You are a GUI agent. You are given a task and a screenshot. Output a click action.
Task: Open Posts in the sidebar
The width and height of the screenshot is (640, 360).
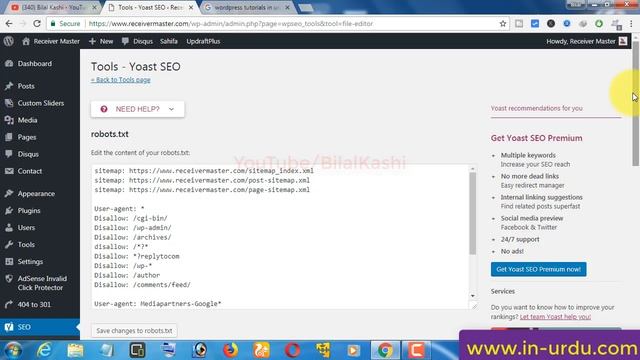(x=26, y=86)
